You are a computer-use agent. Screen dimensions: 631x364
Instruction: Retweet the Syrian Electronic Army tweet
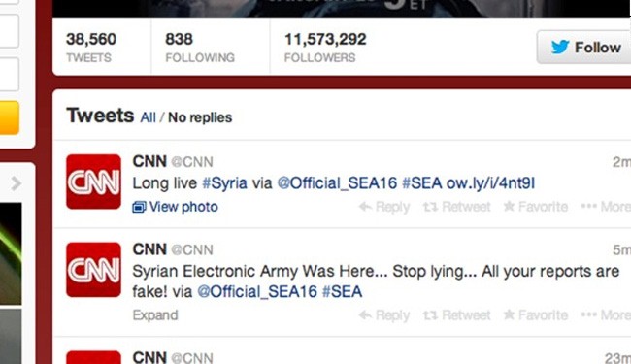(457, 315)
